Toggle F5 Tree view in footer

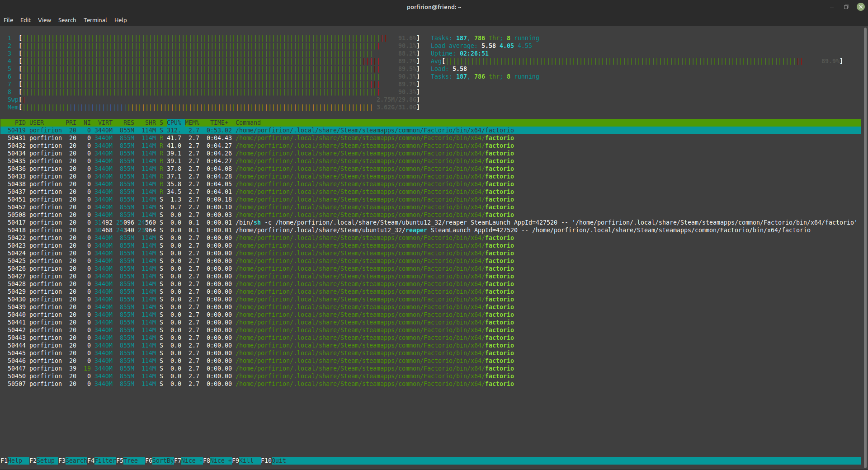point(130,461)
